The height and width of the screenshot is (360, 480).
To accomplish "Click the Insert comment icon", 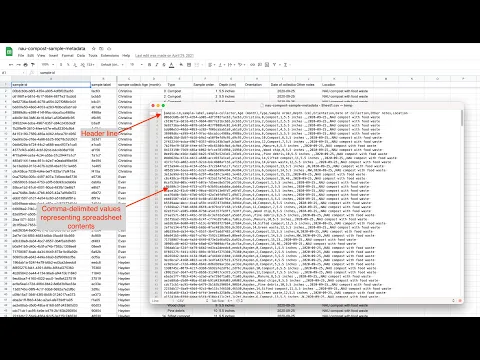I will tap(260, 65).
